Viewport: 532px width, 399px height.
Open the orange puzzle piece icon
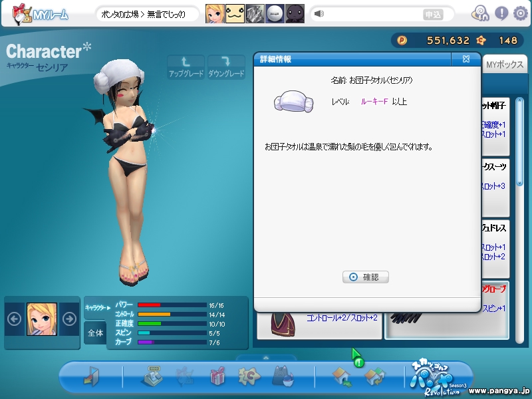click(x=249, y=376)
